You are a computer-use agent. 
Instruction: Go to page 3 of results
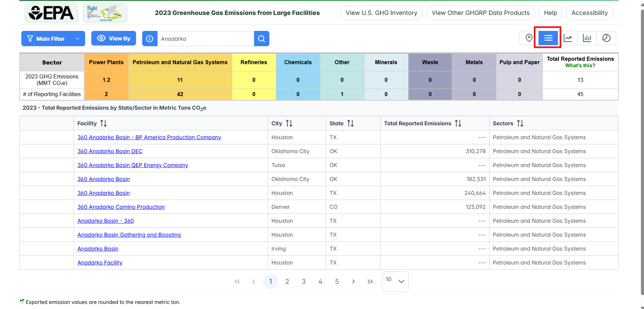click(x=304, y=281)
